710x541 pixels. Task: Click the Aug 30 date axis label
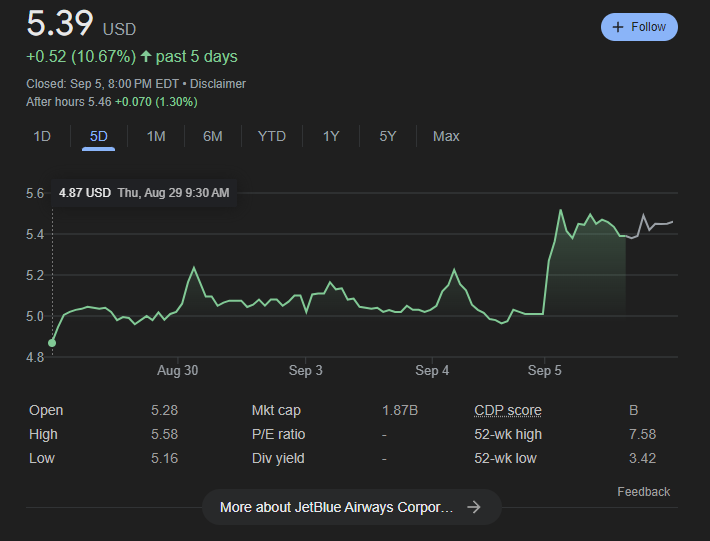tap(178, 370)
